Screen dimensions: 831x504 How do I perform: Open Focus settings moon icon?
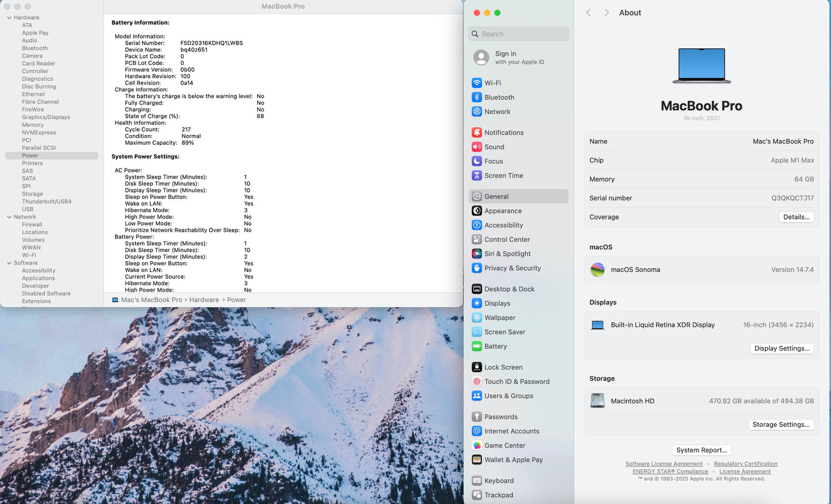pyautogui.click(x=477, y=161)
